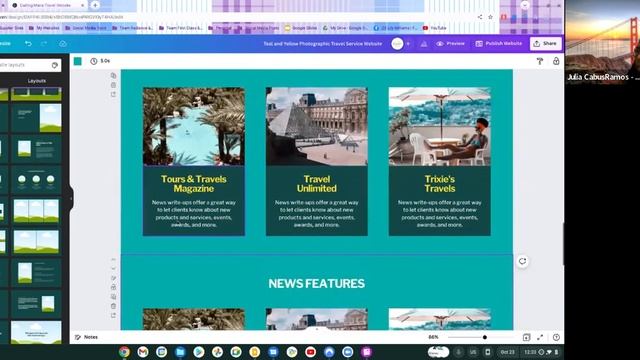Delete the News Features page
The width and height of the screenshot is (640, 360).
pyautogui.click(x=113, y=306)
